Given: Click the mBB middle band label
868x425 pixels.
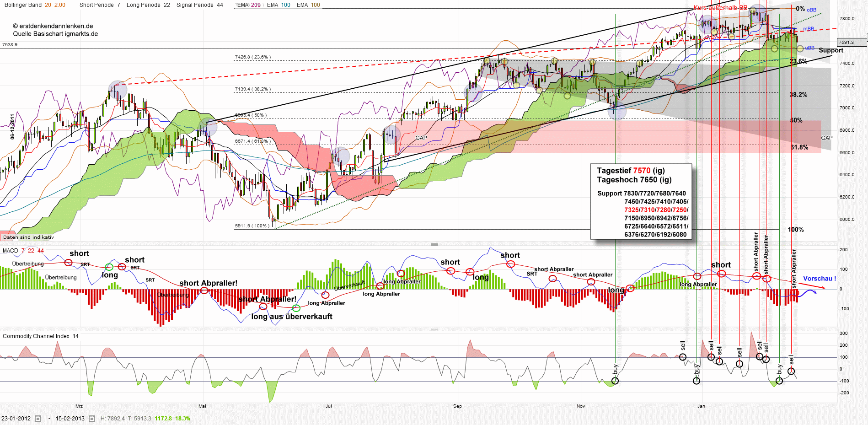Looking at the screenshot, I should point(809,29).
